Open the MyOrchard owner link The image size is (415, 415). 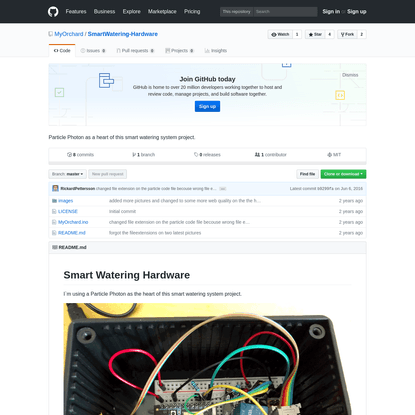click(69, 34)
